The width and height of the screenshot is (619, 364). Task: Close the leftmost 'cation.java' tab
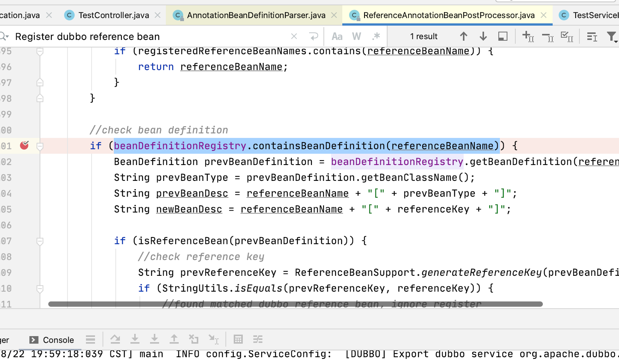click(49, 15)
